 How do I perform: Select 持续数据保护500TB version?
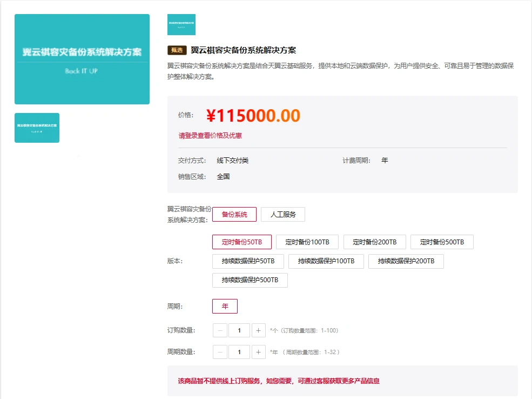pos(250,280)
